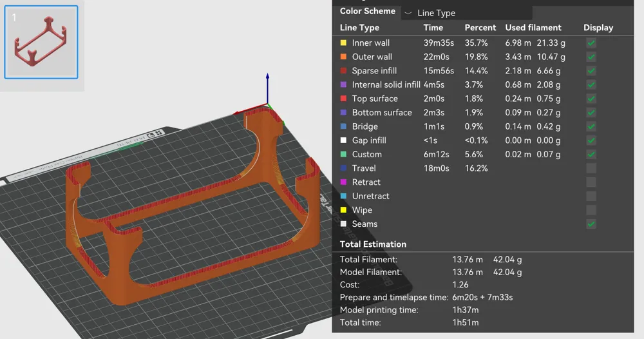Viewport: 644px width, 339px height.
Task: Toggle Seams display checkbox
Action: (591, 224)
